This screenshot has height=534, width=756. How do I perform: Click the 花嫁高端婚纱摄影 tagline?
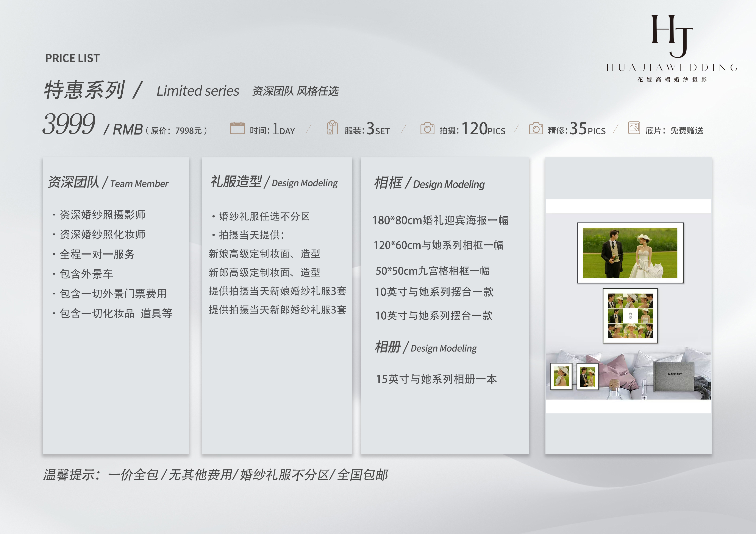click(x=672, y=79)
